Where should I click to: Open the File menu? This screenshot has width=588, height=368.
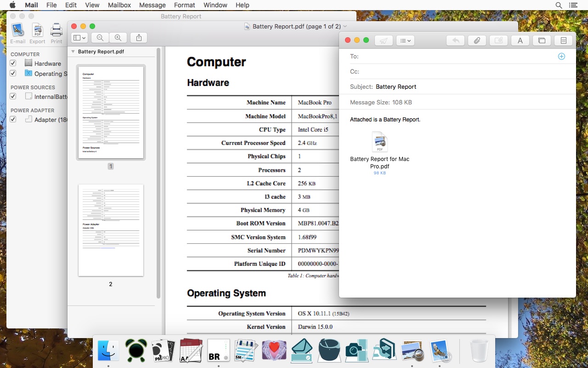tap(51, 5)
